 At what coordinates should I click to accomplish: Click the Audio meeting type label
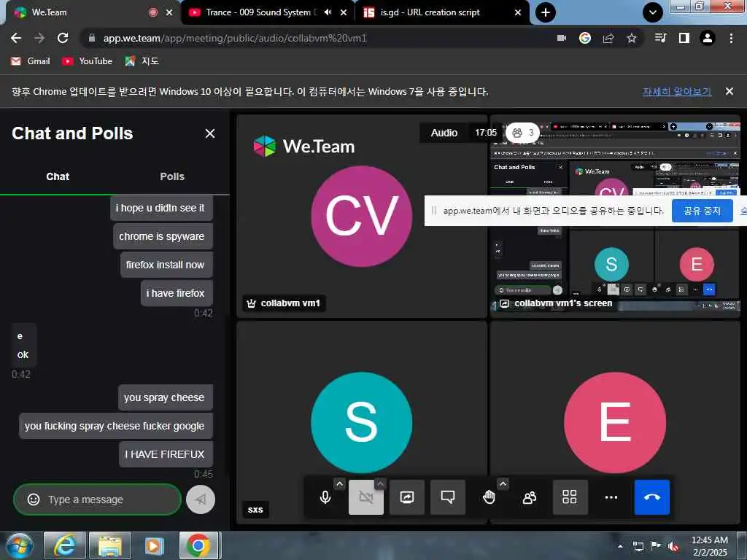(444, 133)
